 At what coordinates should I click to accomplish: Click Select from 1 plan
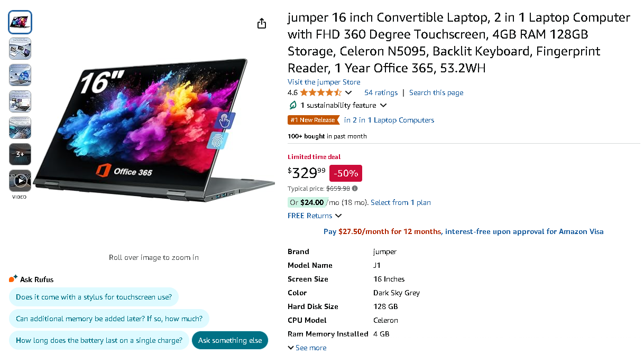pyautogui.click(x=400, y=202)
